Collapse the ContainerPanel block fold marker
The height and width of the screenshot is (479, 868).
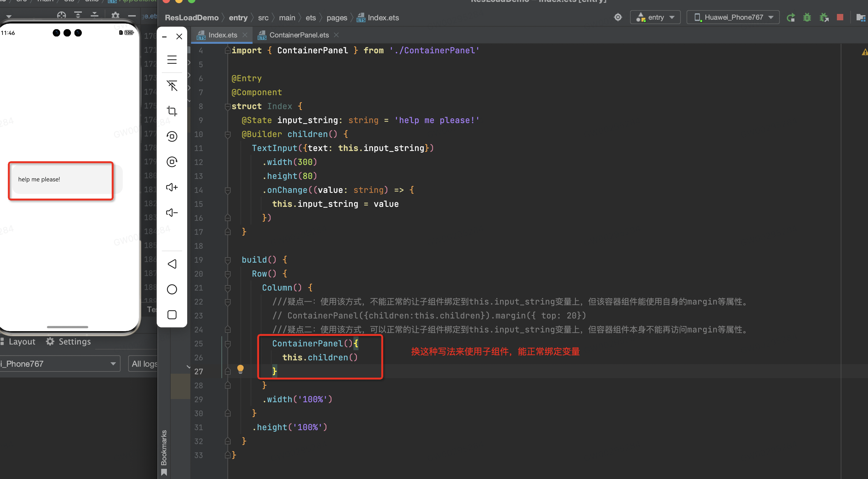tap(227, 344)
